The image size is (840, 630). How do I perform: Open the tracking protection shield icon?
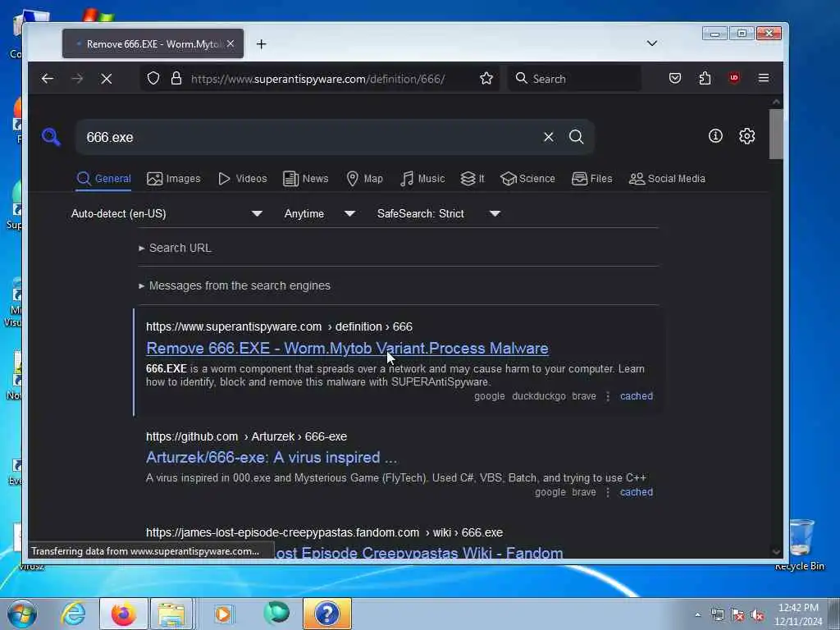point(153,79)
